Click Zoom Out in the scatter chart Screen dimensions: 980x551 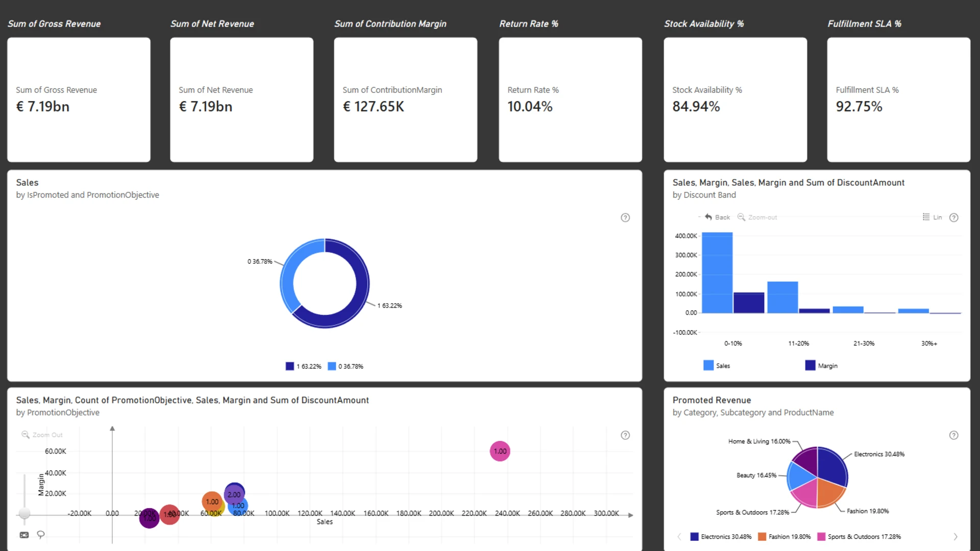(x=42, y=435)
